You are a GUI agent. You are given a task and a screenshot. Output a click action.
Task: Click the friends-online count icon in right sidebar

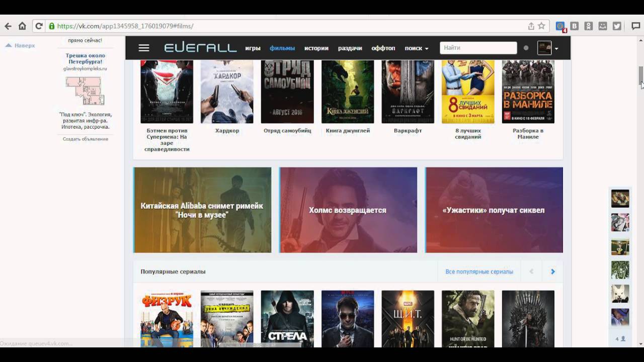point(620,339)
